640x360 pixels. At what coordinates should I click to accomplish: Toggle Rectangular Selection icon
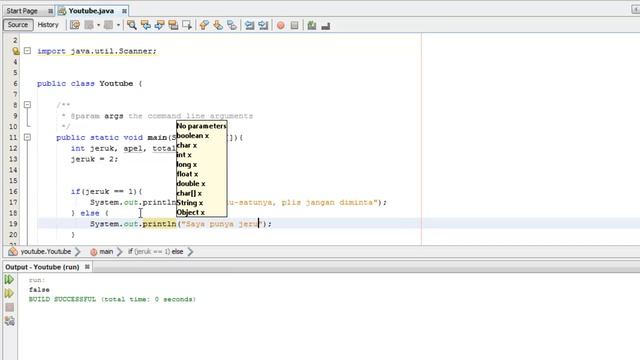tap(187, 25)
